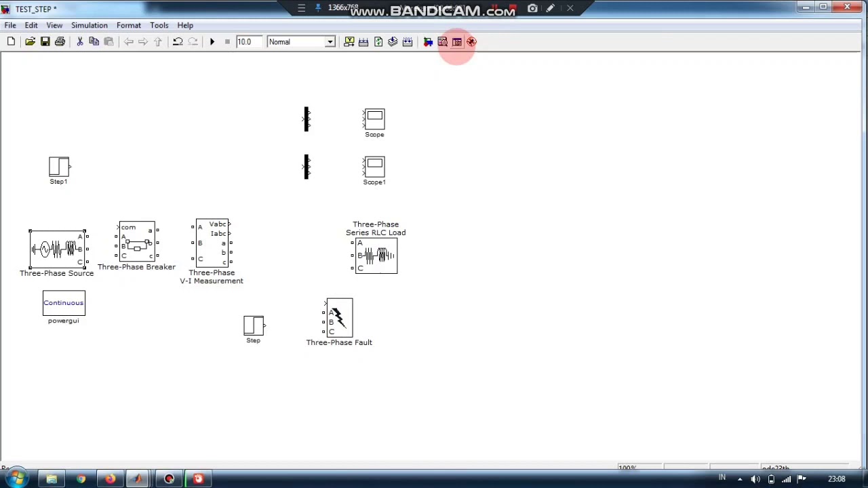The image size is (868, 488).
Task: Click the Model Explorer toolbar icon
Action: coord(442,42)
